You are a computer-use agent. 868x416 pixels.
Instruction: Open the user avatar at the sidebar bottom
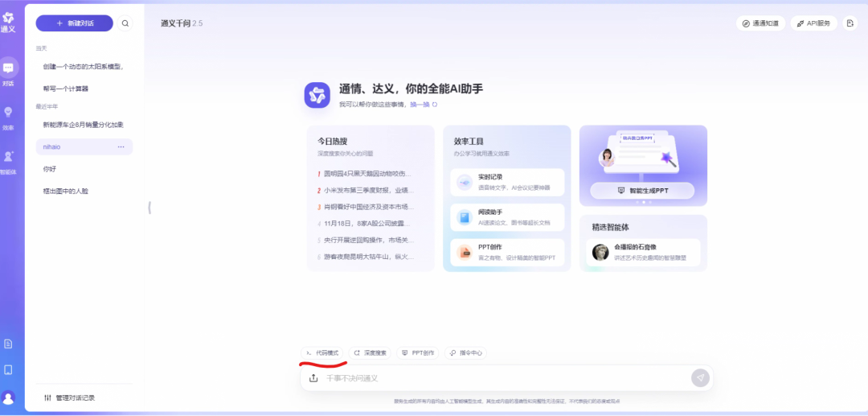[8, 397]
